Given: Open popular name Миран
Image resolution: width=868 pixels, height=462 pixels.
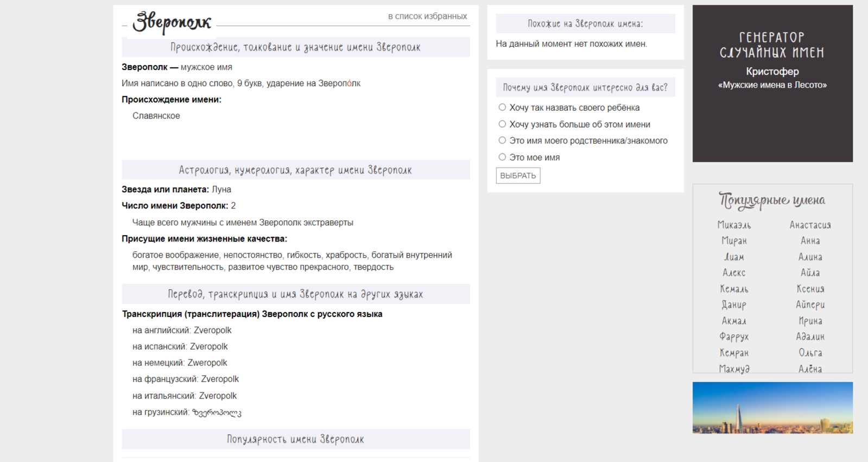Looking at the screenshot, I should tap(734, 241).
